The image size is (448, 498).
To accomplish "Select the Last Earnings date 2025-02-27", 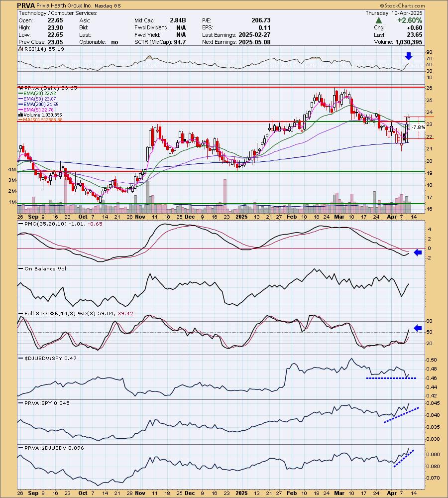I will pos(255,35).
